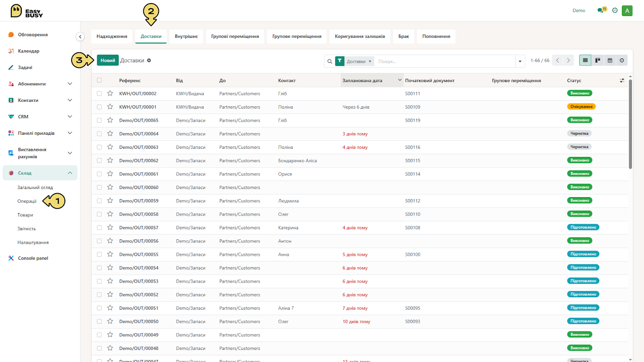Tick the select-all checkbox in table header

pyautogui.click(x=99, y=80)
